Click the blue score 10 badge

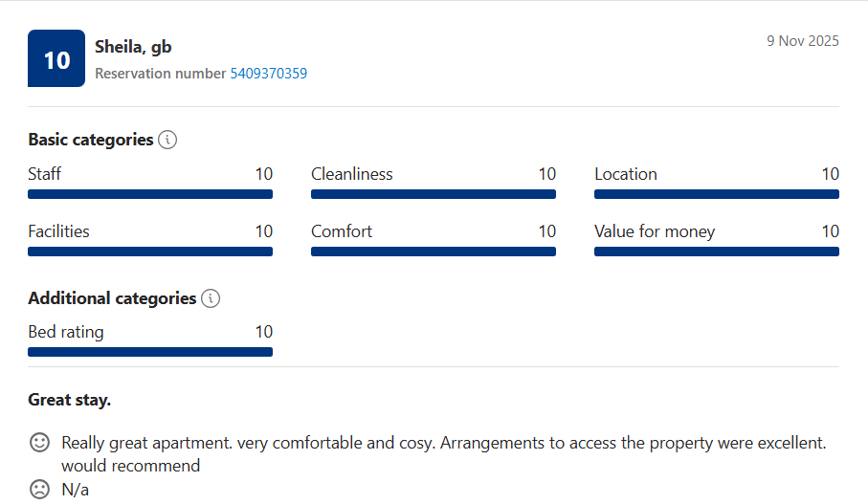[56, 59]
